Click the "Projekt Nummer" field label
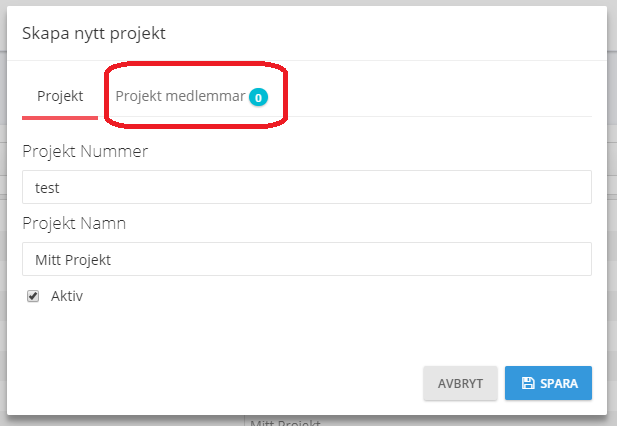 tap(85, 151)
